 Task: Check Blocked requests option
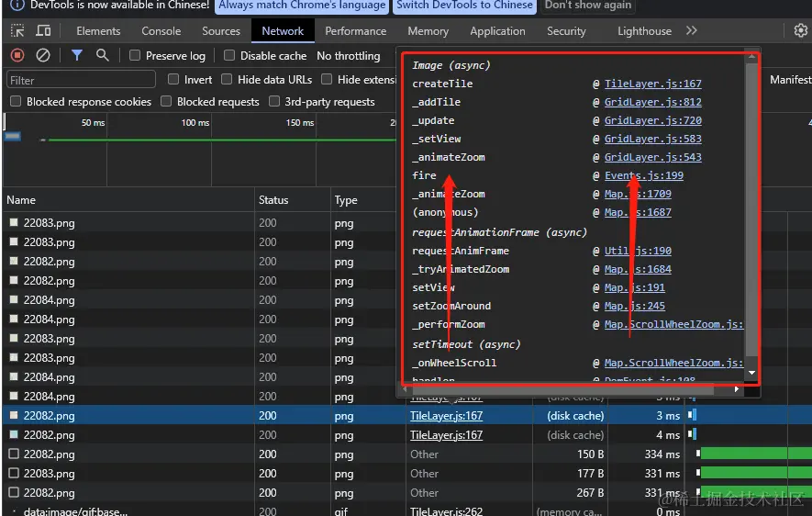(166, 102)
